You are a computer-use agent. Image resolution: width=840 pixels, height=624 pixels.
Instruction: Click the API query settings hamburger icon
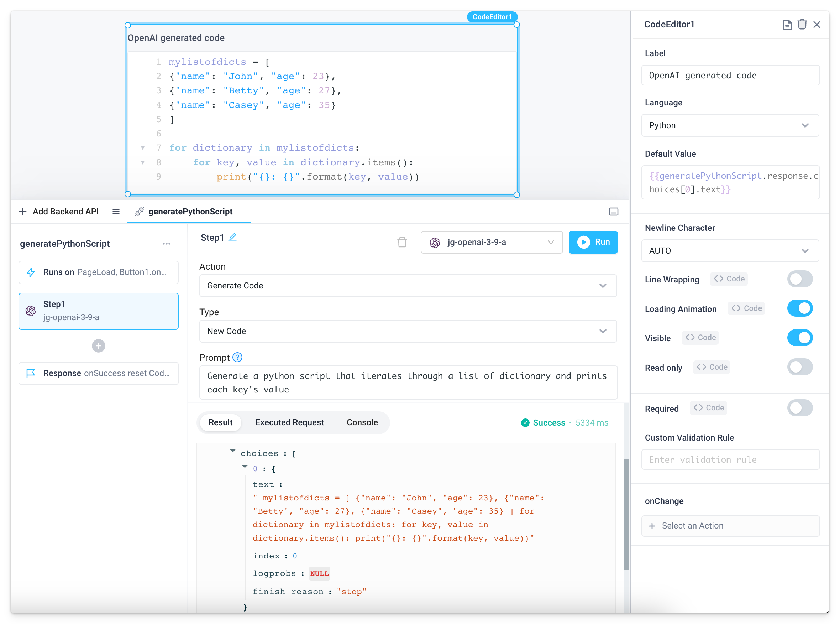pos(115,211)
